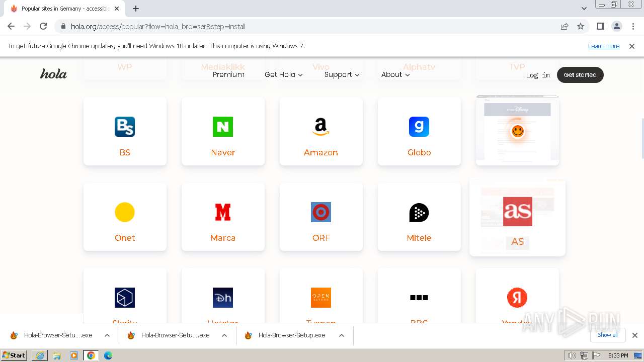
Task: Select the Disney preview tile with smiley
Action: [x=517, y=130]
